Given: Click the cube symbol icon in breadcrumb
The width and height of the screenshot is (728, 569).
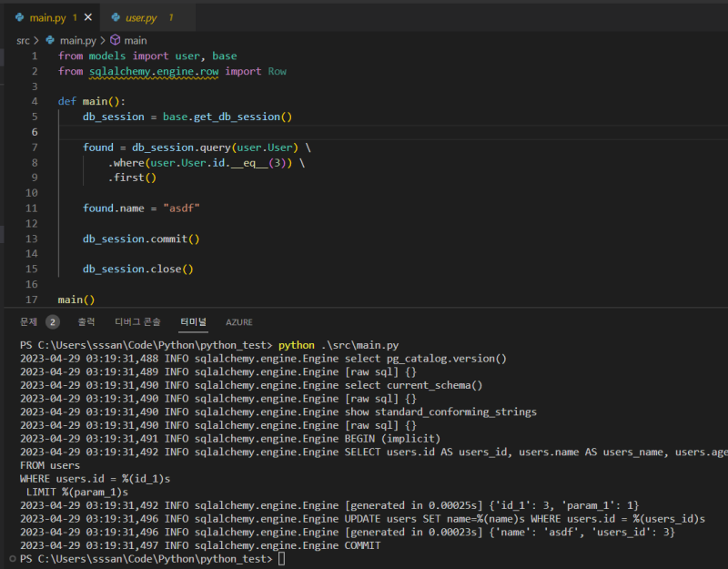Looking at the screenshot, I should [x=116, y=40].
